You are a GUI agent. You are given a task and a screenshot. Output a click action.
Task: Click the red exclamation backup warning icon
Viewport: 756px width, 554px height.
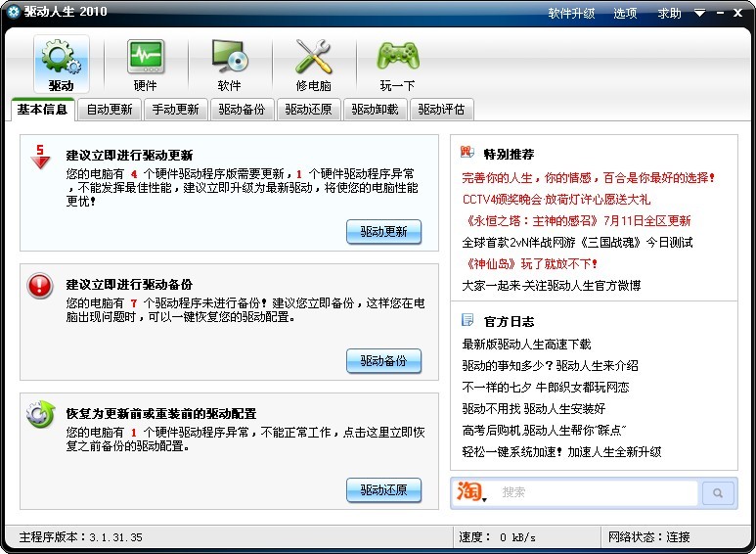tap(40, 286)
